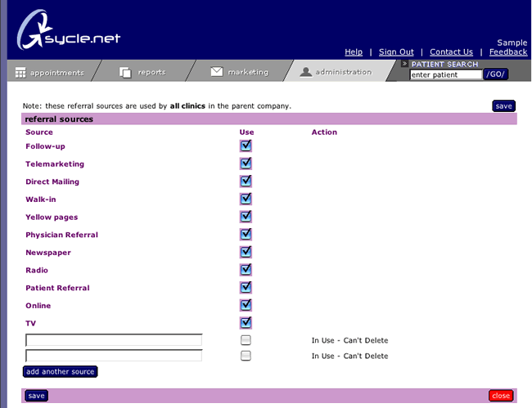Open the Help link
The width and height of the screenshot is (532, 408).
coord(354,52)
